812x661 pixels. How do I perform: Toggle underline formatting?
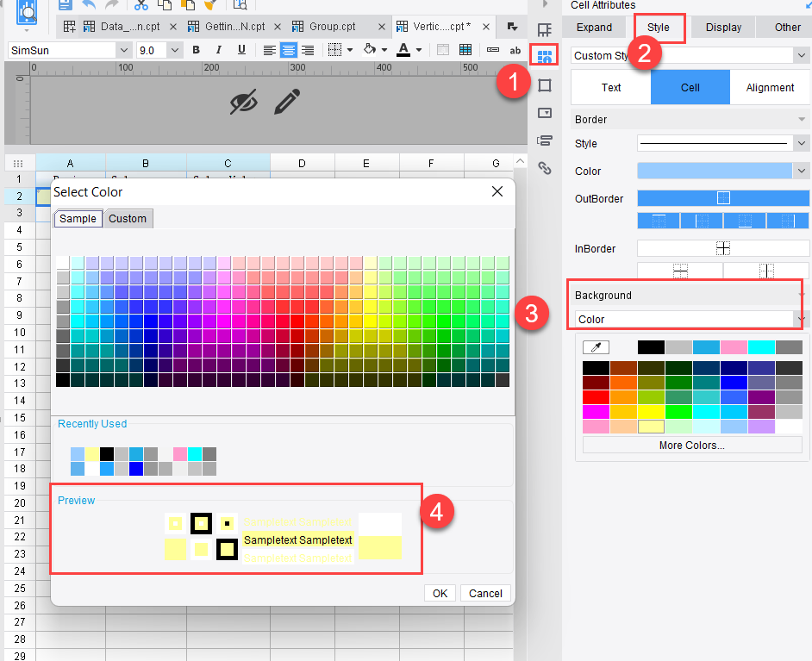(240, 50)
